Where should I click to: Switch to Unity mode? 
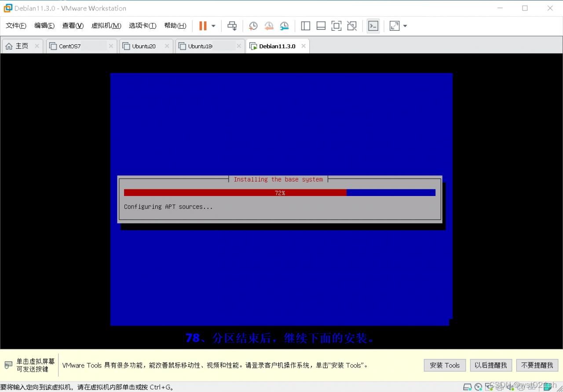352,26
